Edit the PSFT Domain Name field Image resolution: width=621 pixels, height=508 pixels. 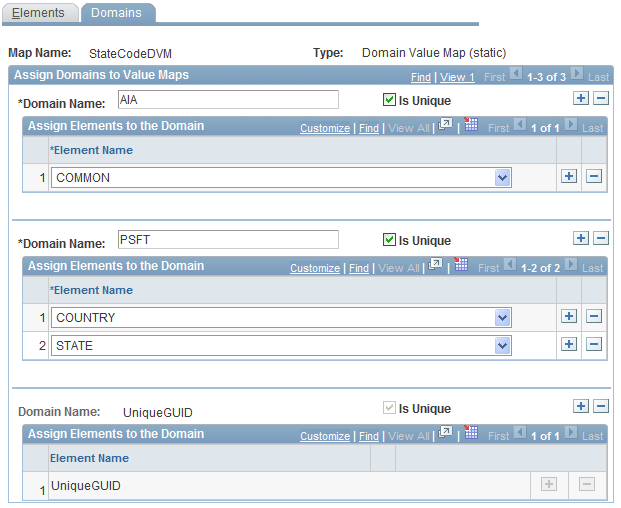(228, 240)
